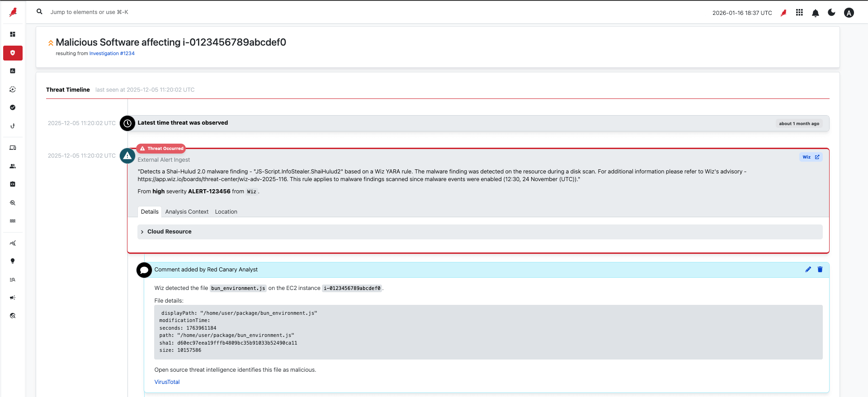
Task: Click the warning triangle timeline marker
Action: [x=127, y=156]
